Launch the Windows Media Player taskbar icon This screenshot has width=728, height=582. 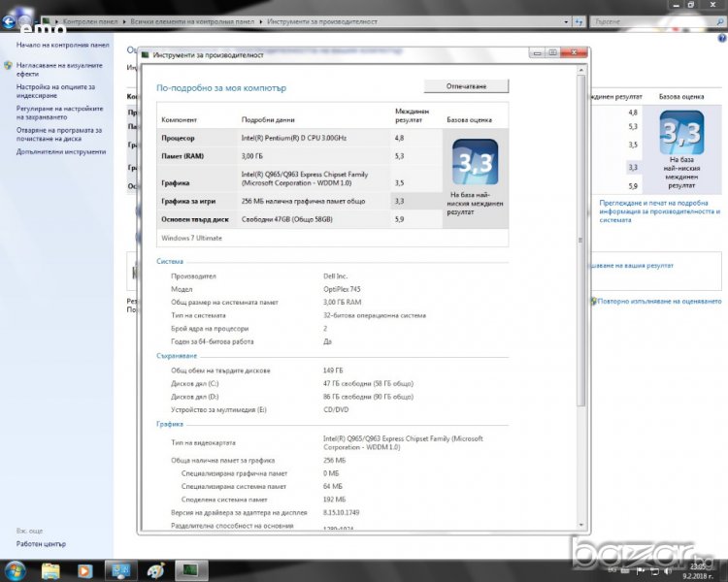[x=84, y=571]
